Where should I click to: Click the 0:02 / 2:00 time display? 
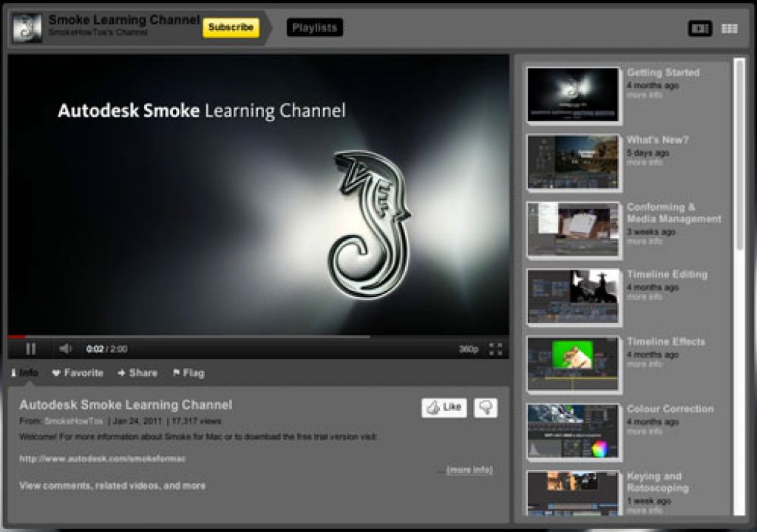click(x=106, y=349)
